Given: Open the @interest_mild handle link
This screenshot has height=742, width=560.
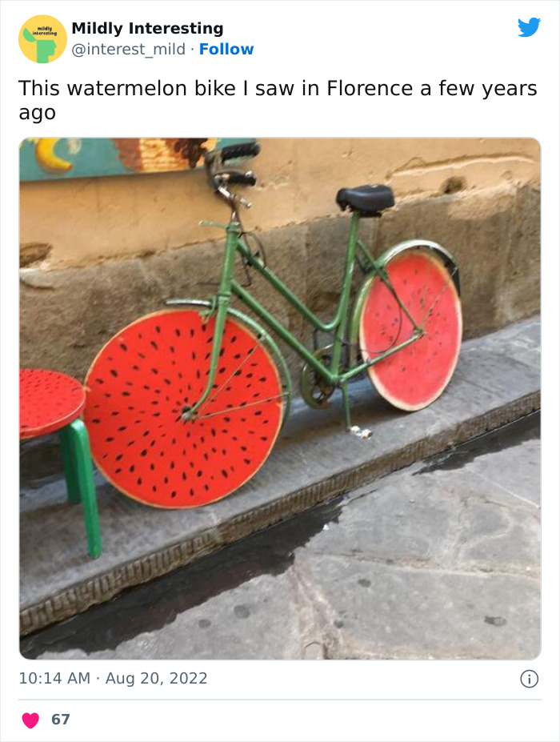Looking at the screenshot, I should 126,49.
